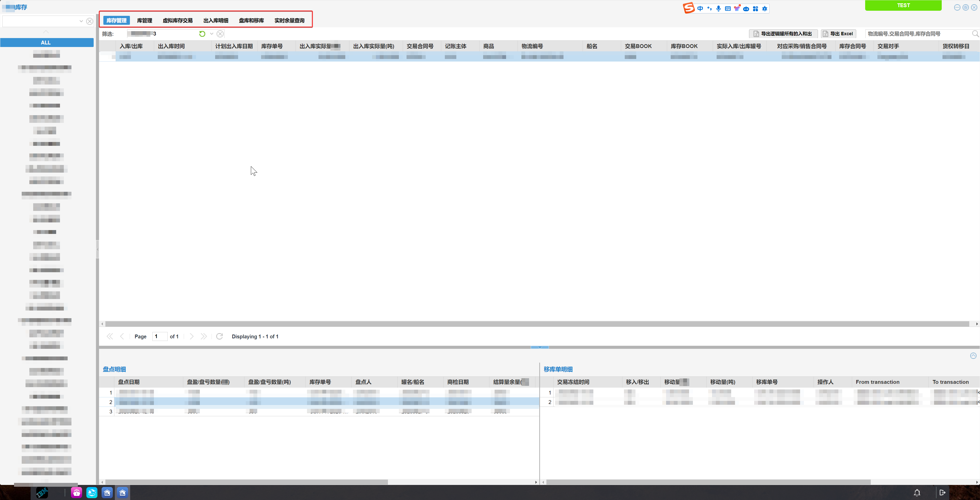Click the magnifier search icon at top right
The image size is (980, 500).
click(975, 34)
